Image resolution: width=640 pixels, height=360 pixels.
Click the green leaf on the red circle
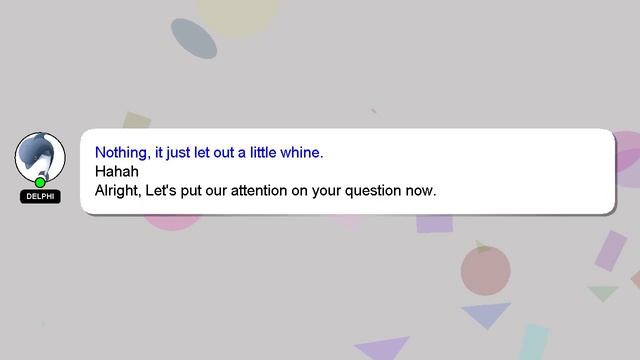click(482, 246)
